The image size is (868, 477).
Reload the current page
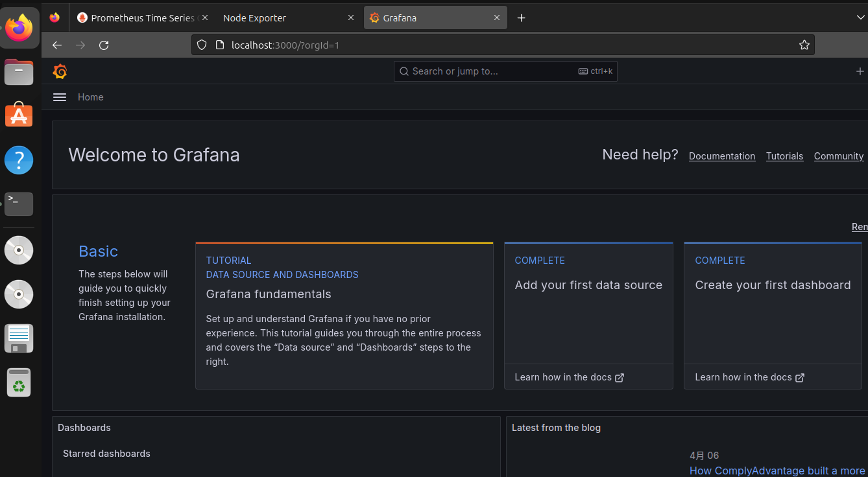104,45
